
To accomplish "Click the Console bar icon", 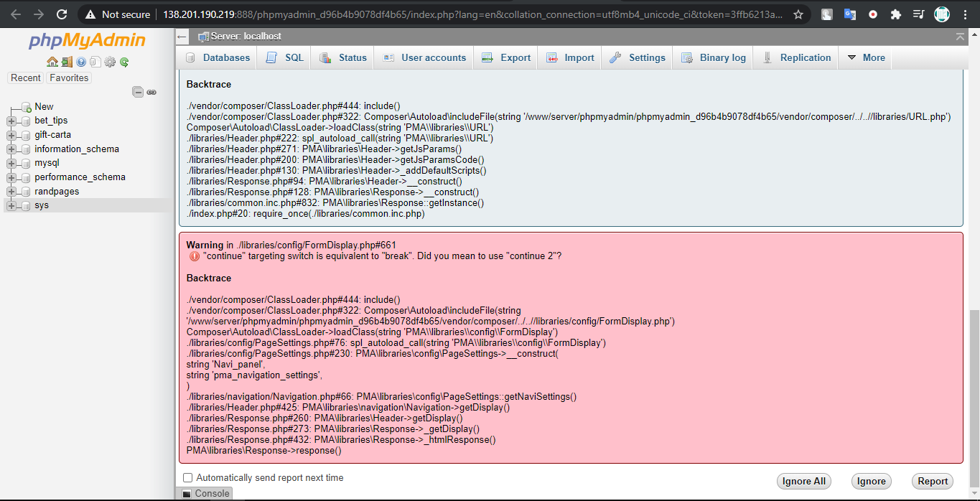I will tap(187, 494).
